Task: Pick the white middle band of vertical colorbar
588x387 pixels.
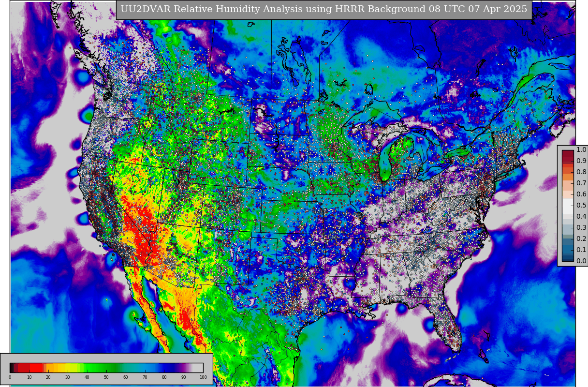Action: point(568,206)
